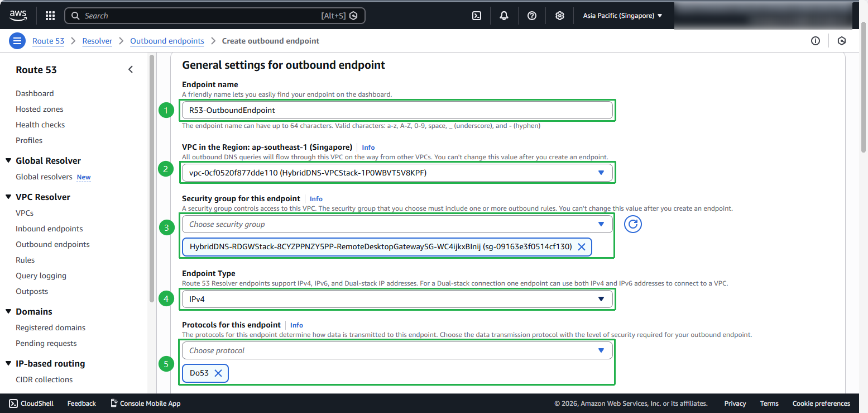The width and height of the screenshot is (868, 413).
Task: Open Global resolvers in the sidebar
Action: click(x=44, y=177)
